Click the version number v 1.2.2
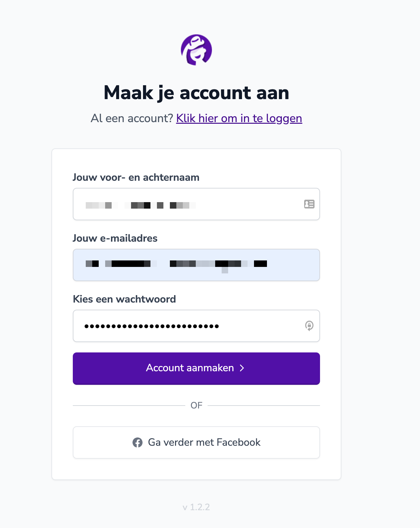420x528 pixels. (x=196, y=507)
